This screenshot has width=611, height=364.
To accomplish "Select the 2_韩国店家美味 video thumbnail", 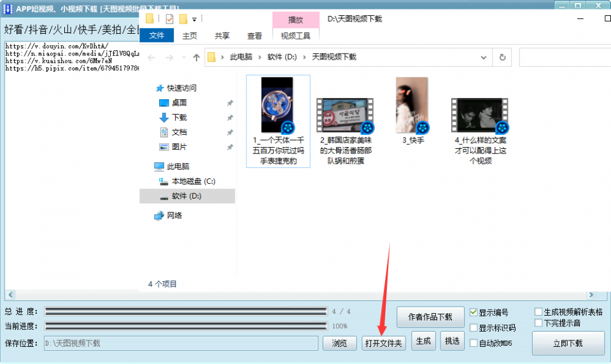I will tap(345, 115).
